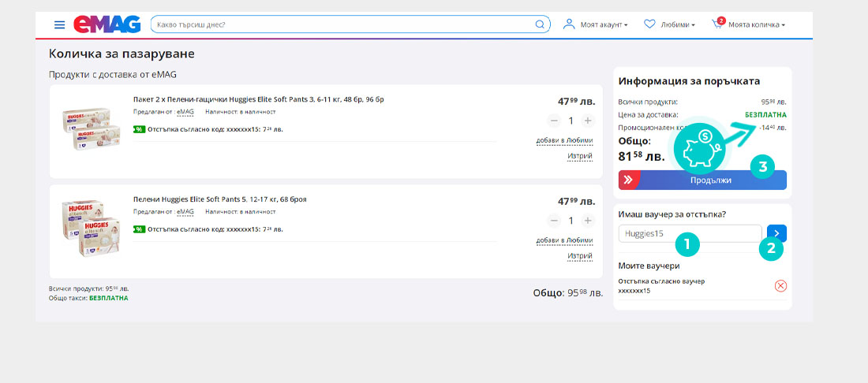Decrease quantity of Huggies Pants 3 pack
This screenshot has height=383, width=868.
tap(554, 121)
